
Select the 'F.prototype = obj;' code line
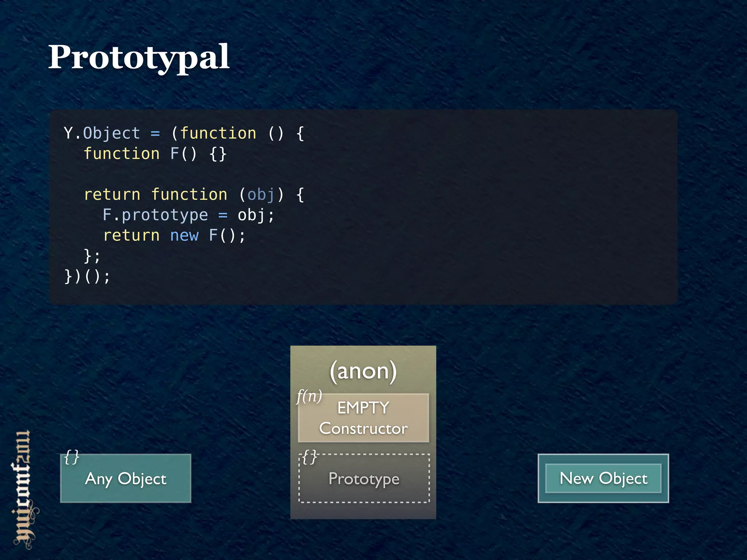pyautogui.click(x=188, y=215)
